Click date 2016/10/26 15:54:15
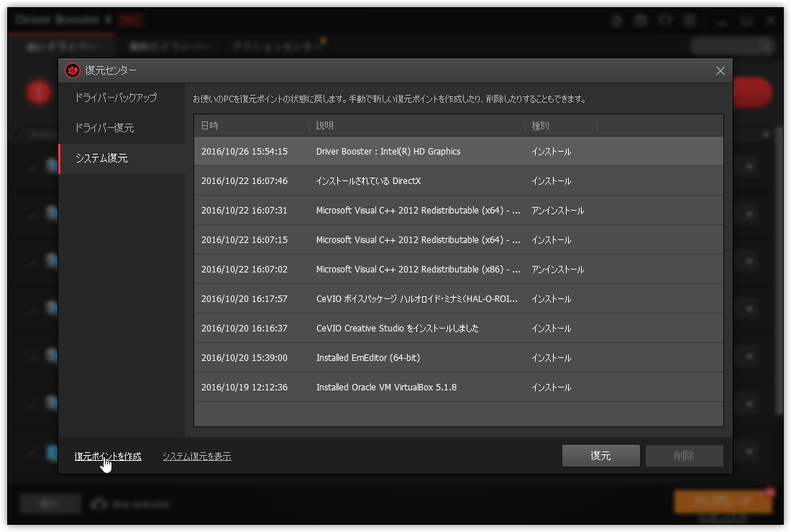The height and width of the screenshot is (532, 791). coord(244,151)
